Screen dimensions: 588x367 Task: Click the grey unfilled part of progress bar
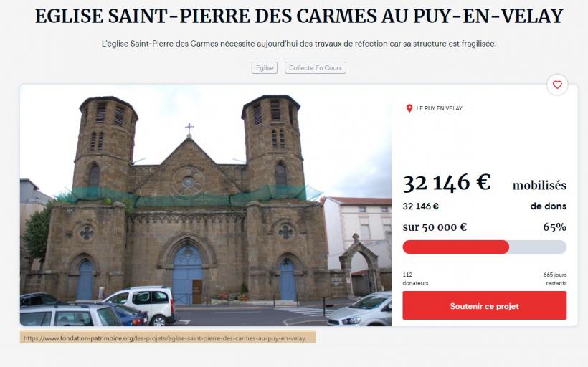[538, 247]
